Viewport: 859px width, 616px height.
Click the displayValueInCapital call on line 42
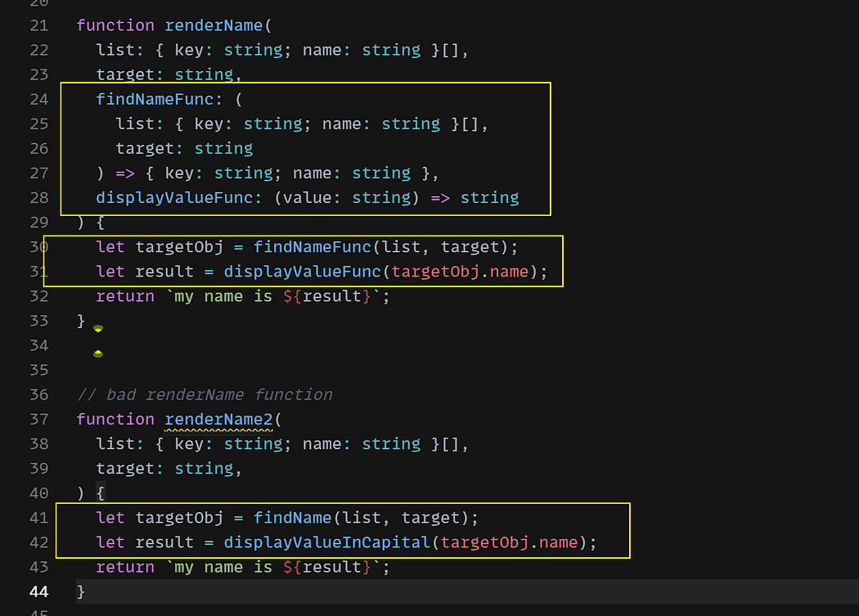[x=327, y=542]
